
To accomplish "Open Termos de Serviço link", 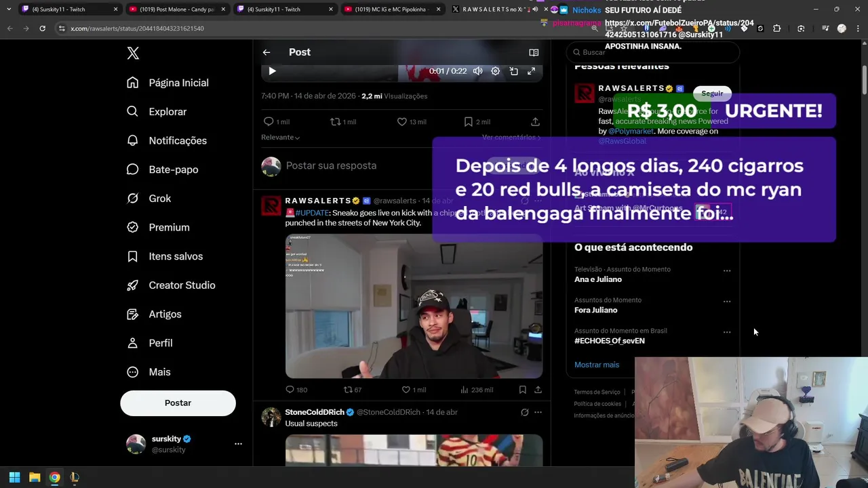I will tap(597, 392).
